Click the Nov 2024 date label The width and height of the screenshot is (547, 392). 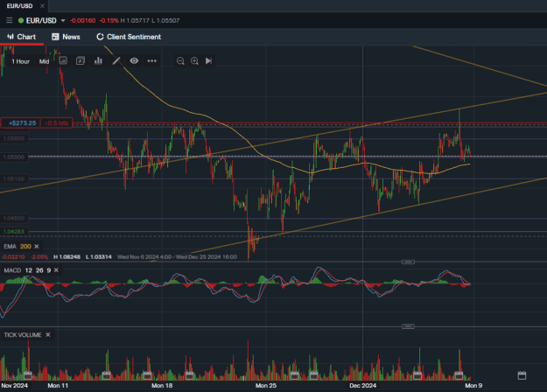tap(14, 385)
